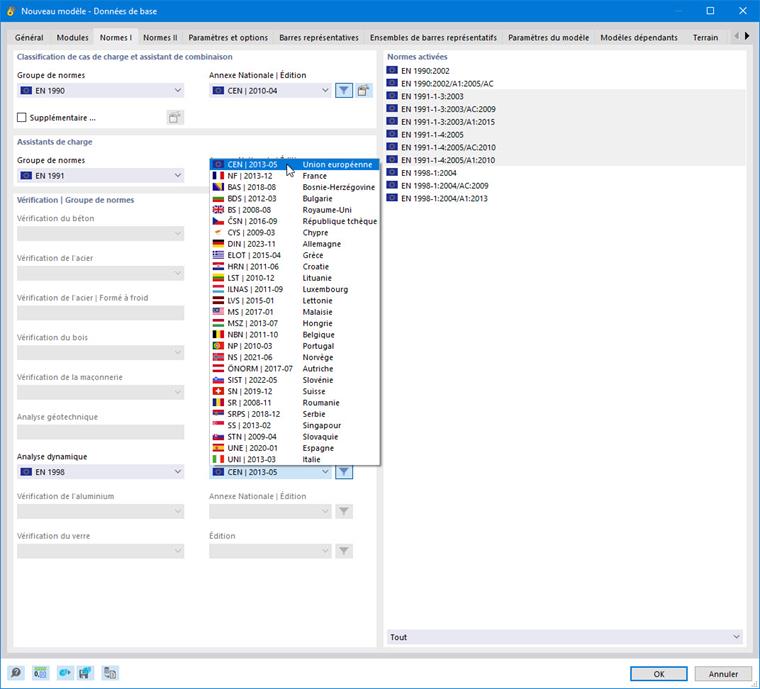Open the search help icon at bottom left
Image resolution: width=760 pixels, height=689 pixels.
pyautogui.click(x=16, y=673)
